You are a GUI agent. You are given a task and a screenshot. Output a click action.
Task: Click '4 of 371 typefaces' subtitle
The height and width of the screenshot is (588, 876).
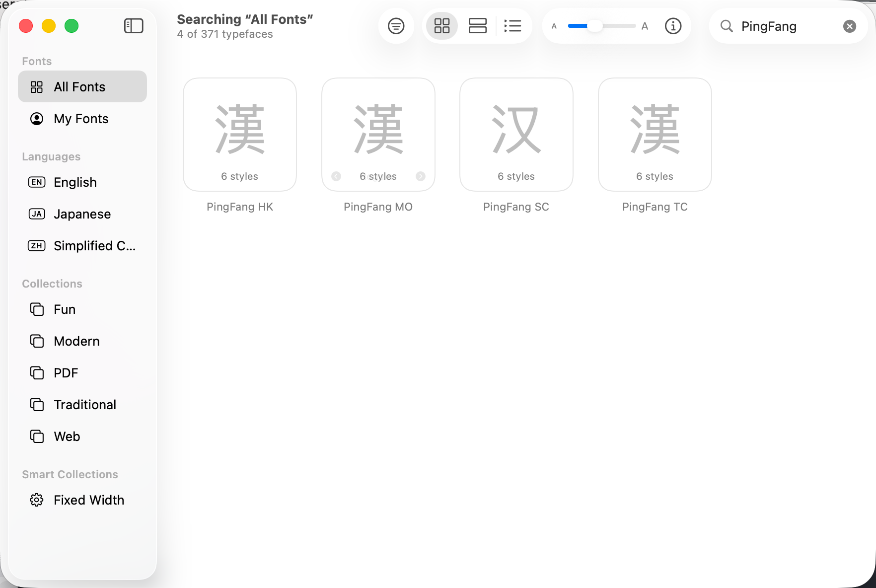click(x=225, y=34)
